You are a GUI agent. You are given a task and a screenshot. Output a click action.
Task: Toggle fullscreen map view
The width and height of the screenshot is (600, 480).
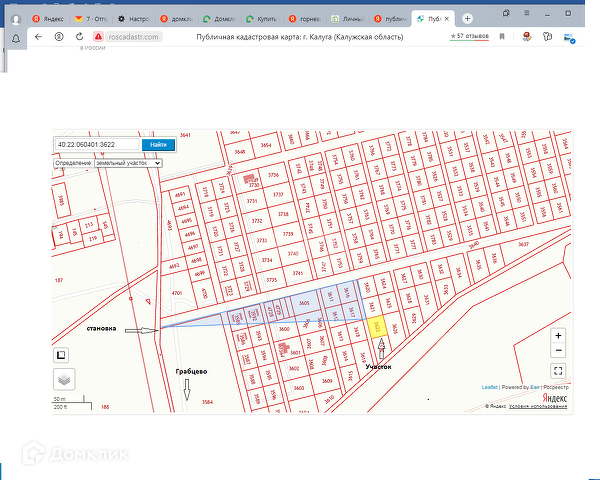(x=558, y=370)
